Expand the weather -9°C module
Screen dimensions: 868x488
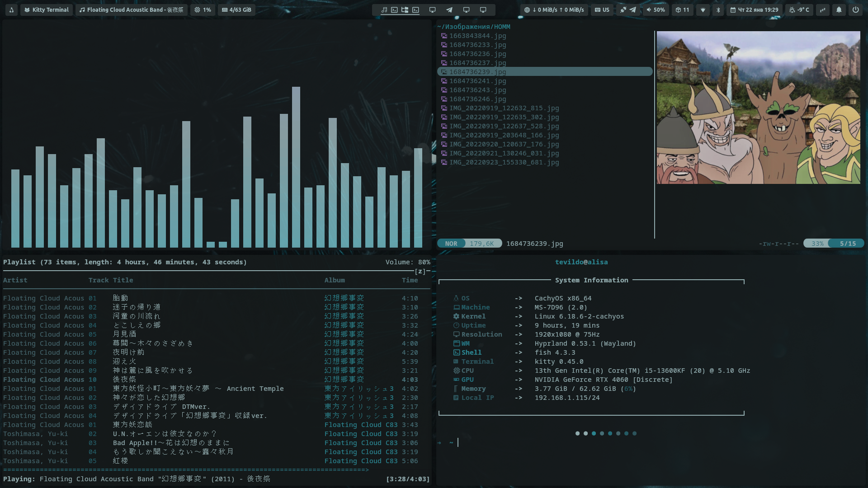(799, 10)
